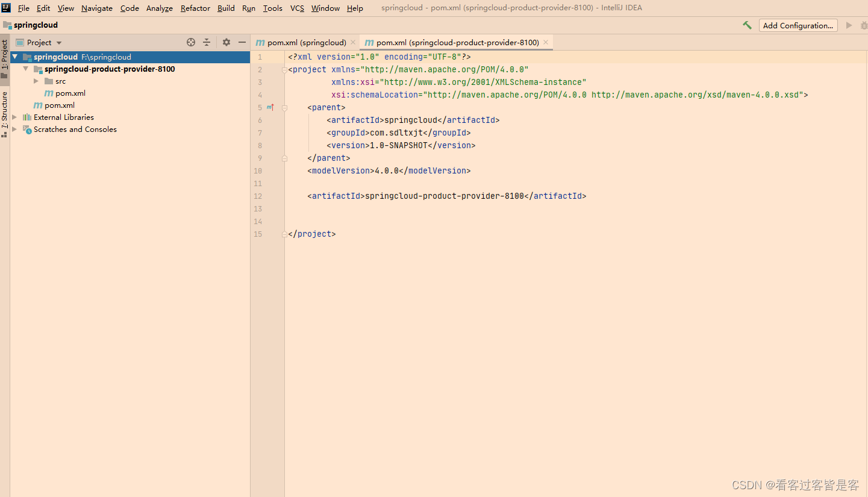The height and width of the screenshot is (497, 868).
Task: Expand the src folder arrow
Action: click(x=37, y=81)
